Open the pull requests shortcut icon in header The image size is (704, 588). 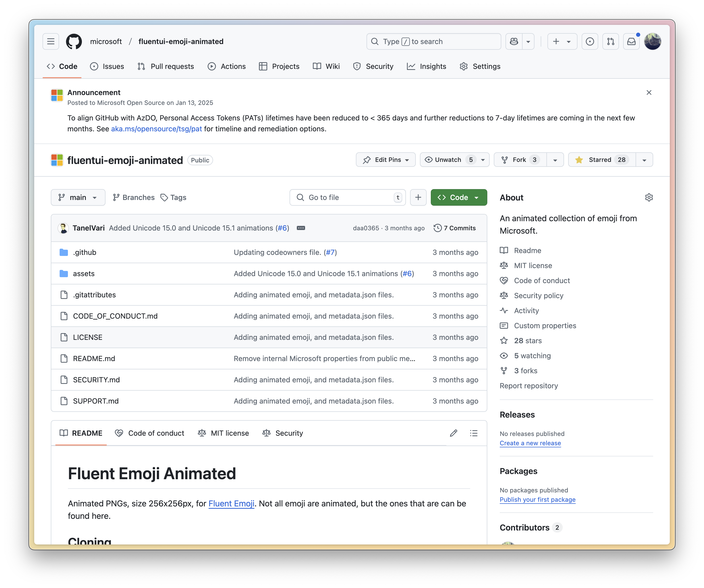coord(610,41)
